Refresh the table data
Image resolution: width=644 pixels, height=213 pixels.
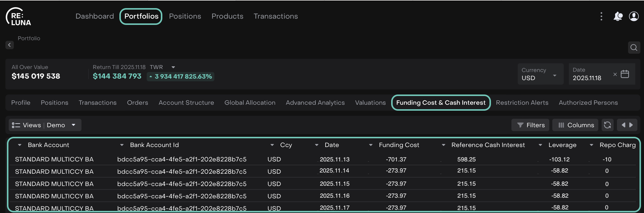point(607,125)
